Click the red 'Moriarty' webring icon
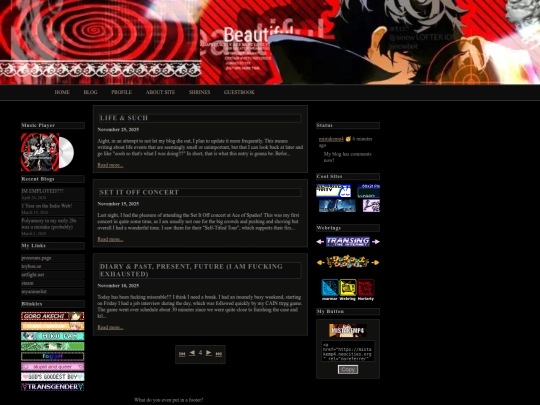 click(366, 290)
